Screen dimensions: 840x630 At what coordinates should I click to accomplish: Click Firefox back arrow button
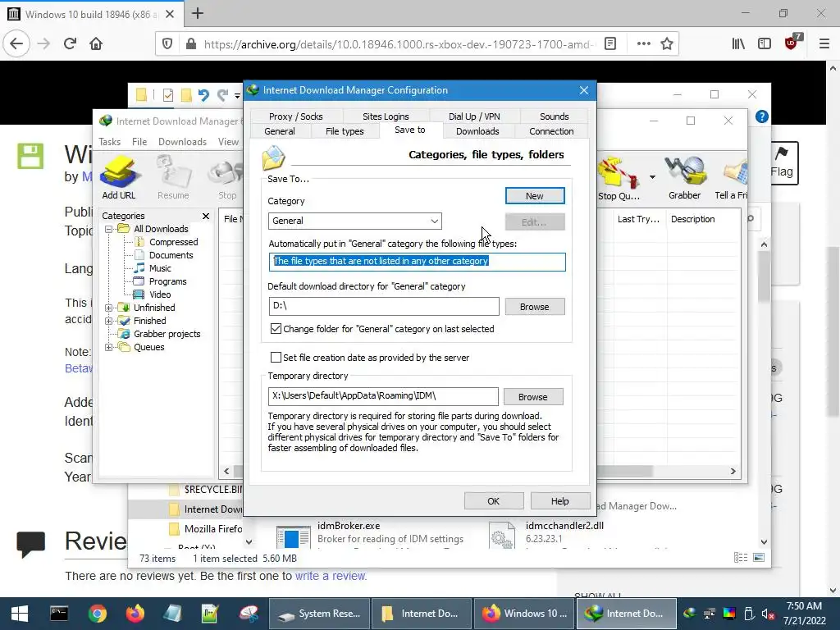pyautogui.click(x=16, y=43)
